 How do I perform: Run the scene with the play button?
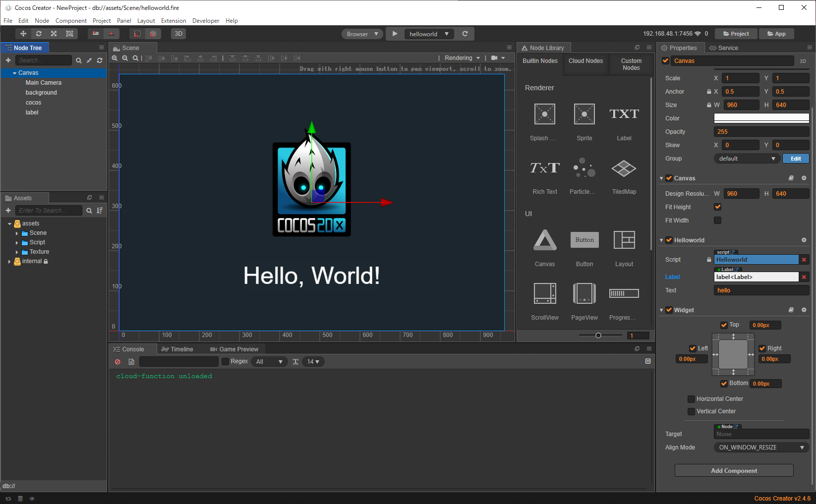point(395,34)
